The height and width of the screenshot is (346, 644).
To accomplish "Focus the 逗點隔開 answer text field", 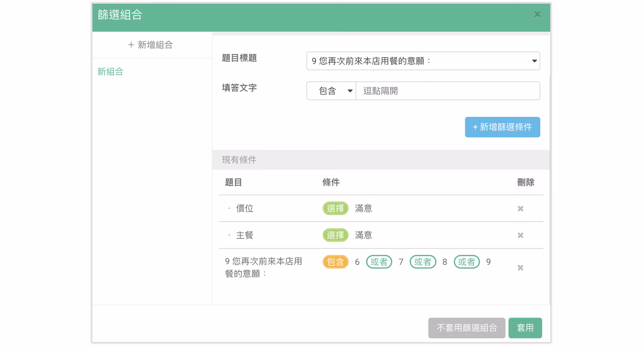I will pos(448,91).
